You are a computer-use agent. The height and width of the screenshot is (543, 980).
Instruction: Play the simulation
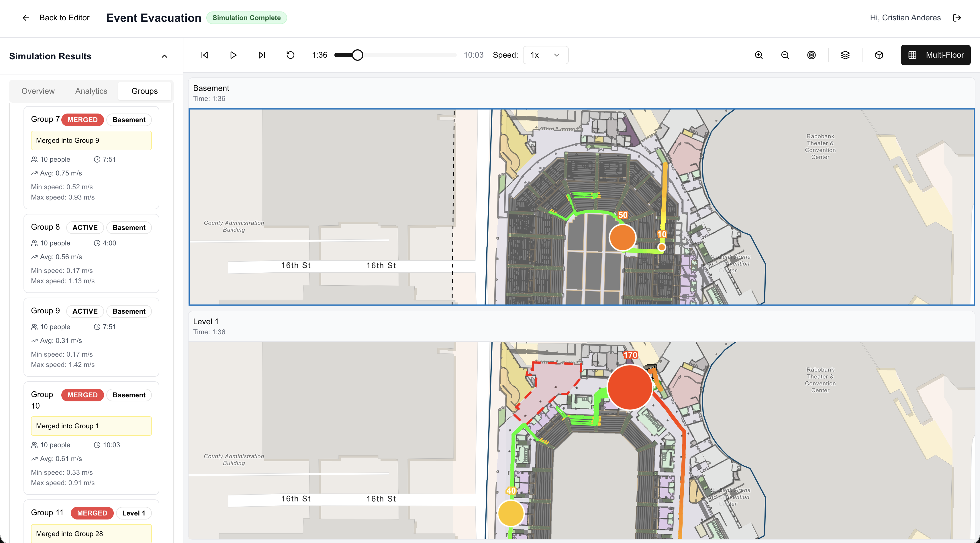point(233,55)
